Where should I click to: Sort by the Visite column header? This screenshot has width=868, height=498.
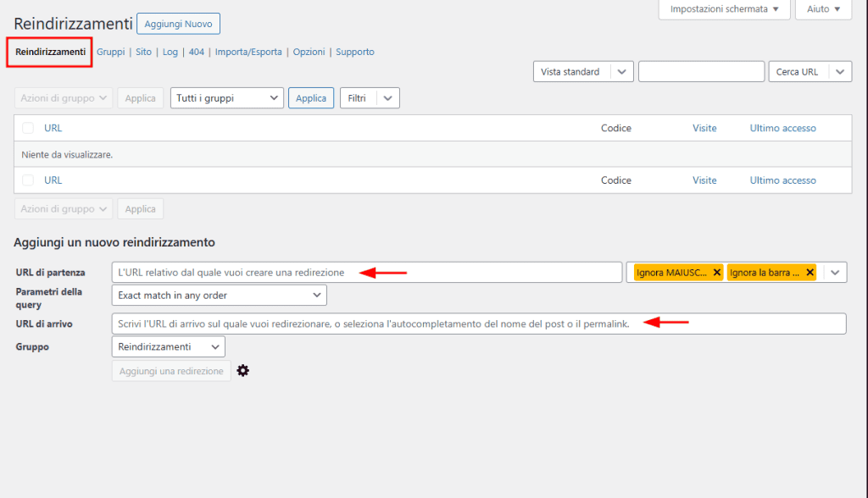pos(704,128)
